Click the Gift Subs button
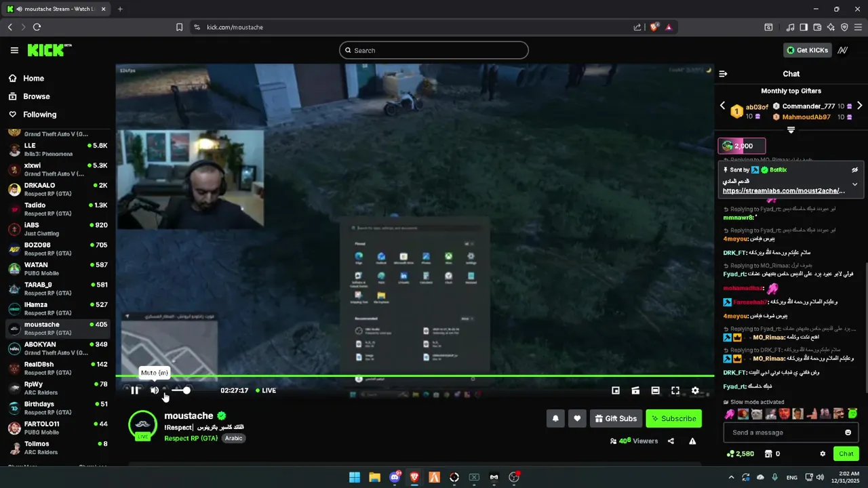868x488 pixels. (x=616, y=419)
